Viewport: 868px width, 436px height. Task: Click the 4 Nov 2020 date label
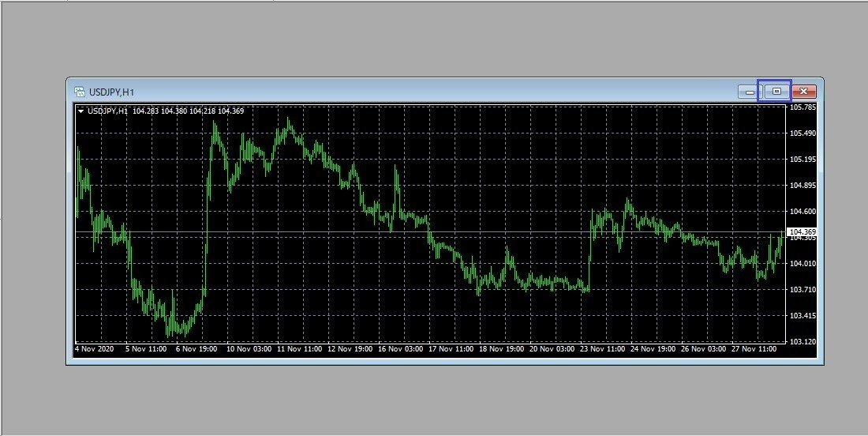tap(94, 349)
